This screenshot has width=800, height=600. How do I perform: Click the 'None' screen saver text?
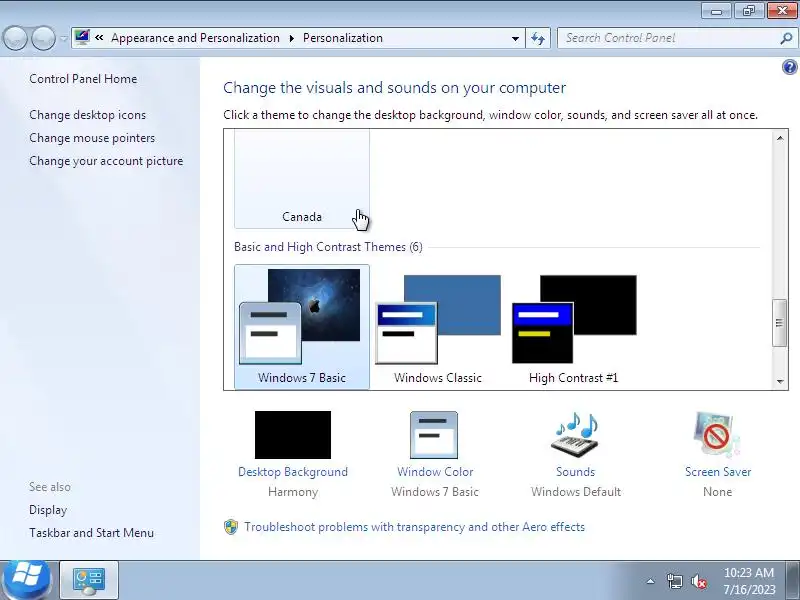coord(717,492)
